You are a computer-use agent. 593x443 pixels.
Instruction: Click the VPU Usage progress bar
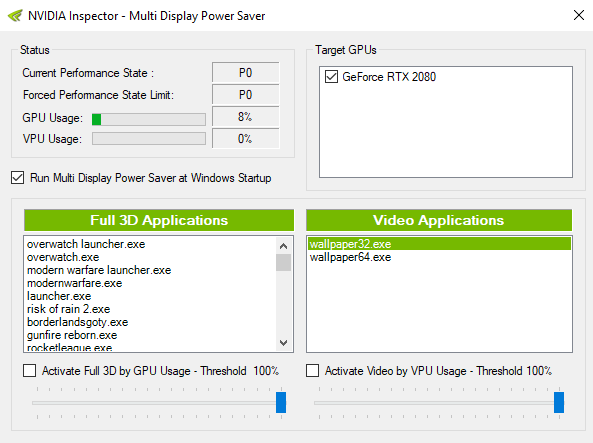149,138
